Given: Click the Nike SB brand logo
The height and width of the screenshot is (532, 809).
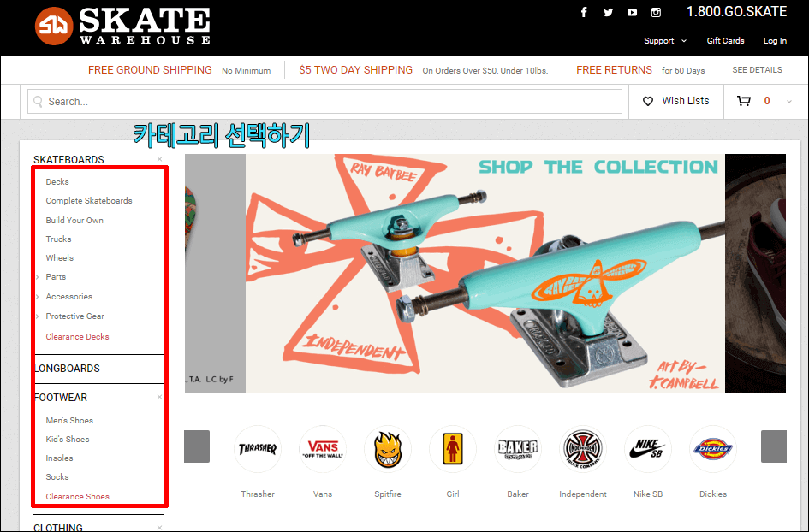Looking at the screenshot, I should pos(647,449).
